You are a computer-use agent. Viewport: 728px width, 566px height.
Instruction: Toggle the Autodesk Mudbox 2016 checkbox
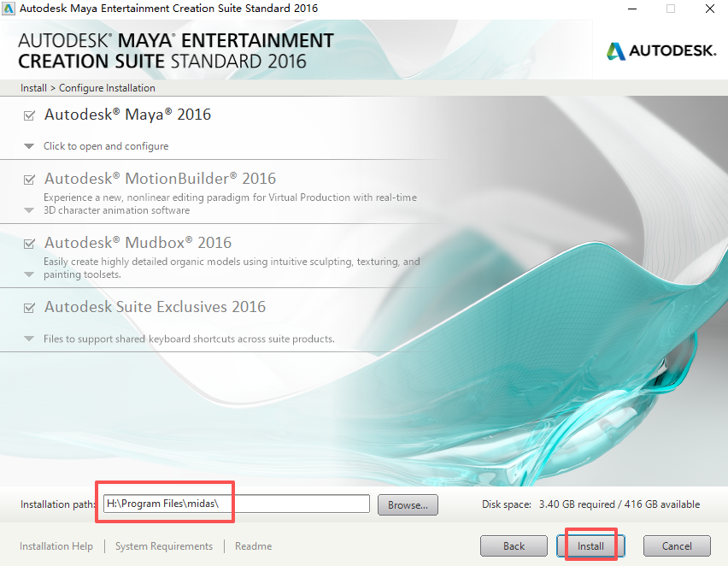pyautogui.click(x=29, y=244)
